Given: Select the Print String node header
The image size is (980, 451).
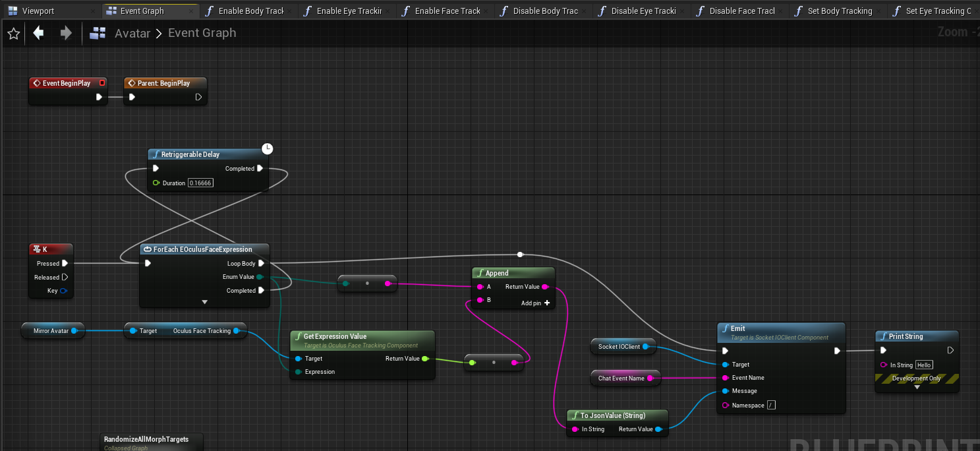Looking at the screenshot, I should pos(917,336).
